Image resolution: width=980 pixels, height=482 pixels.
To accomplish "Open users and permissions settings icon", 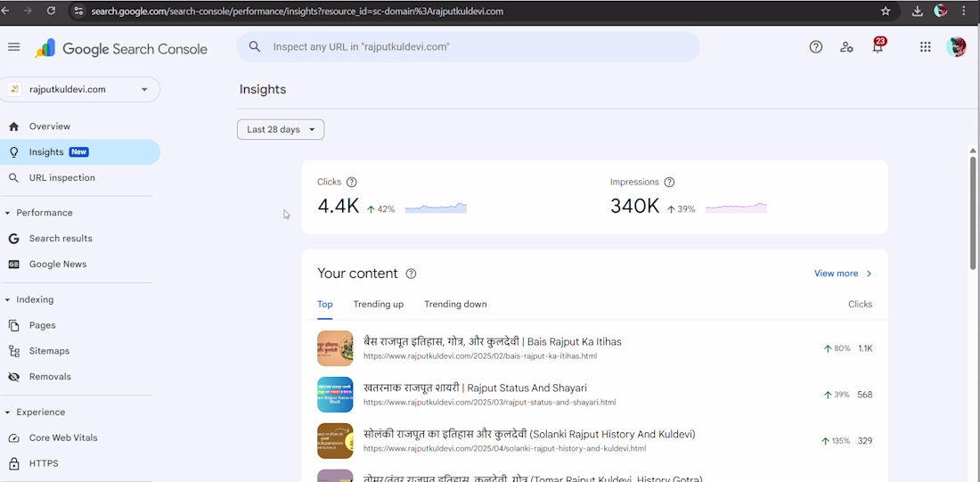I will pyautogui.click(x=847, y=47).
